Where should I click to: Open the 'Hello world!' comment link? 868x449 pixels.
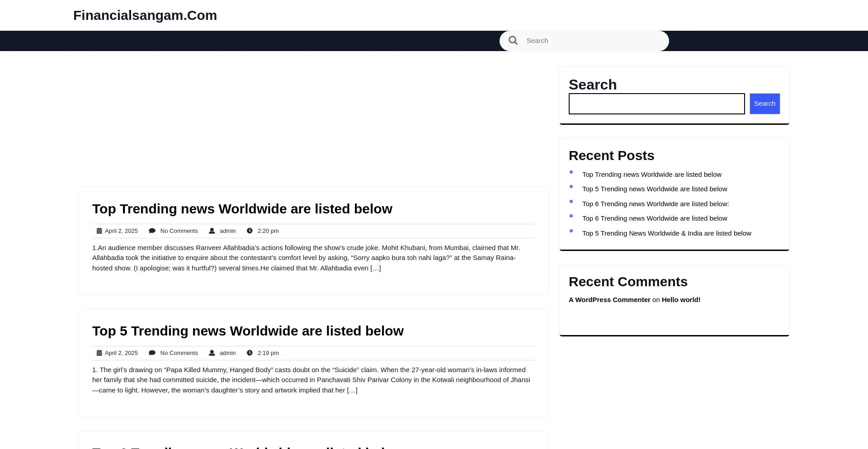(x=681, y=300)
